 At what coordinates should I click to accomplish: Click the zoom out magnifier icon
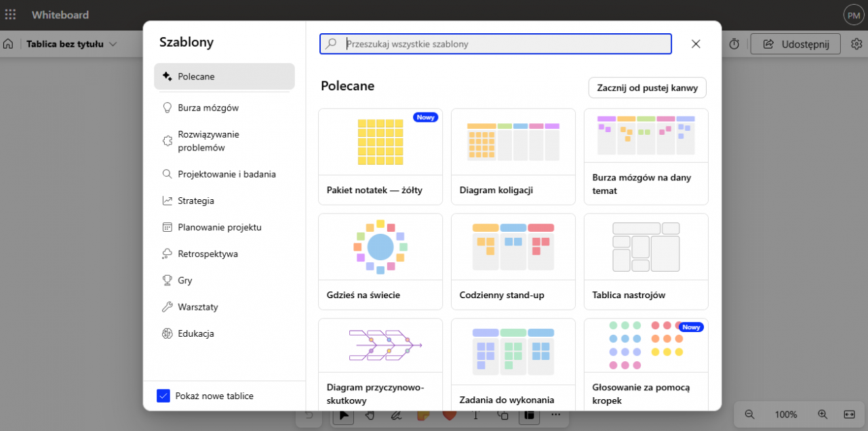pos(749,414)
